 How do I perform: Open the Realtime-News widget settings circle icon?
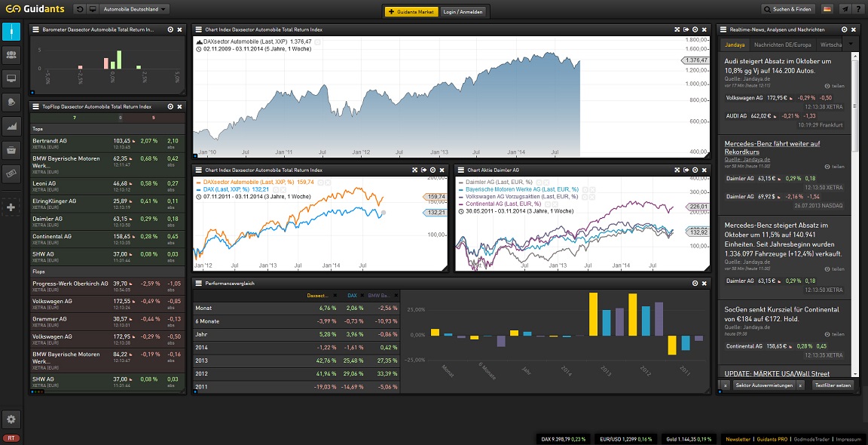844,29
